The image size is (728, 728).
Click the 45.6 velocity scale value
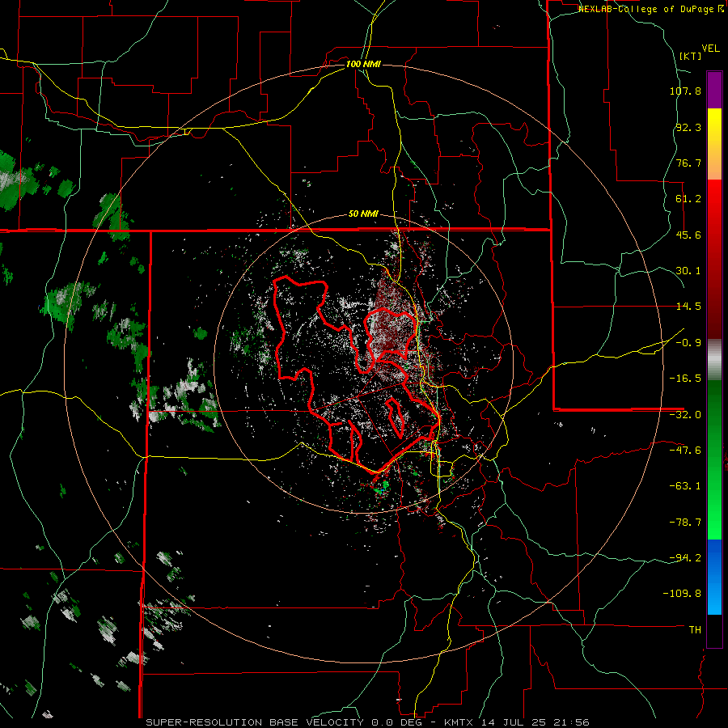688,235
